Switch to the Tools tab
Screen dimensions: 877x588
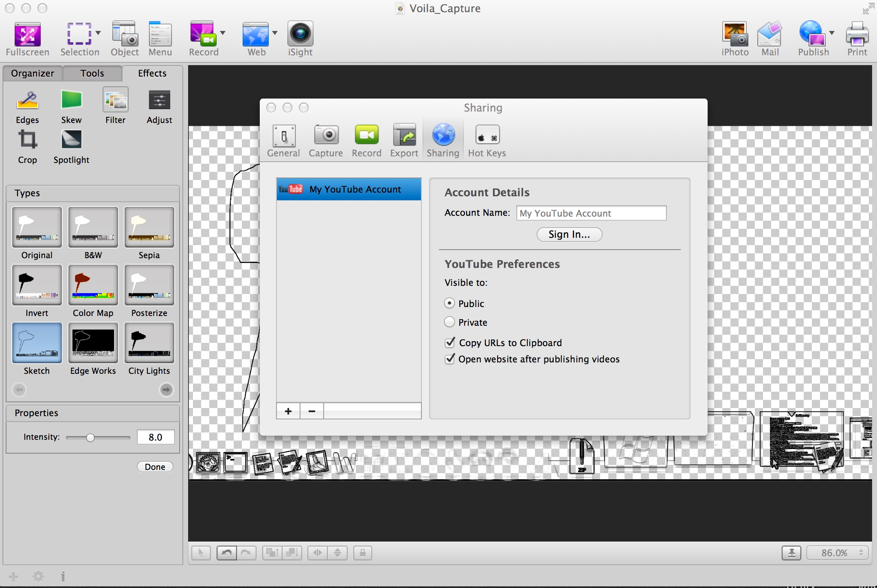tap(92, 73)
